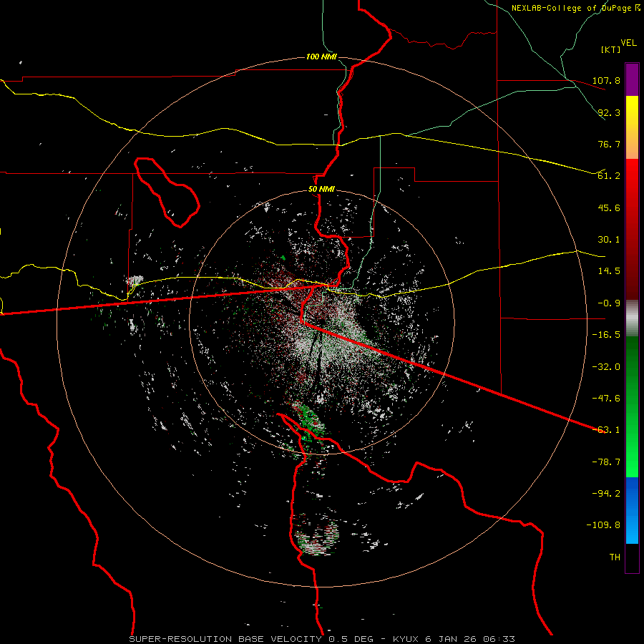Screen dimensions: 644x644
Task: Select the -16.5 legend value
Action: pos(607,335)
